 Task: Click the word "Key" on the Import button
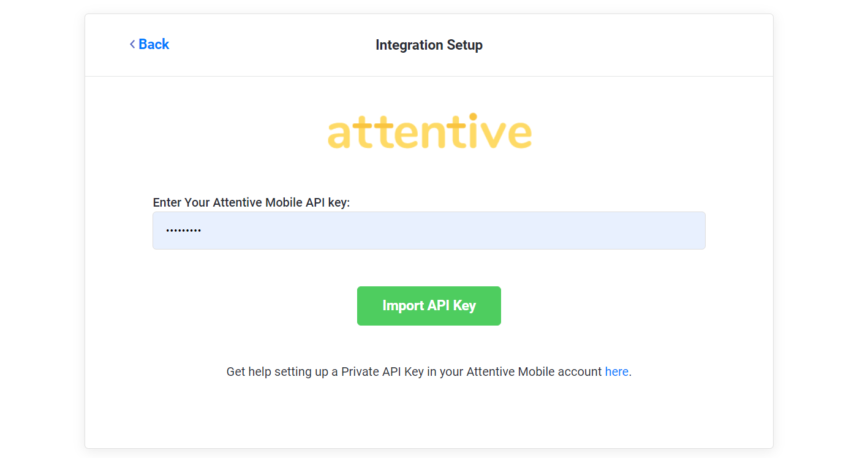click(x=464, y=305)
